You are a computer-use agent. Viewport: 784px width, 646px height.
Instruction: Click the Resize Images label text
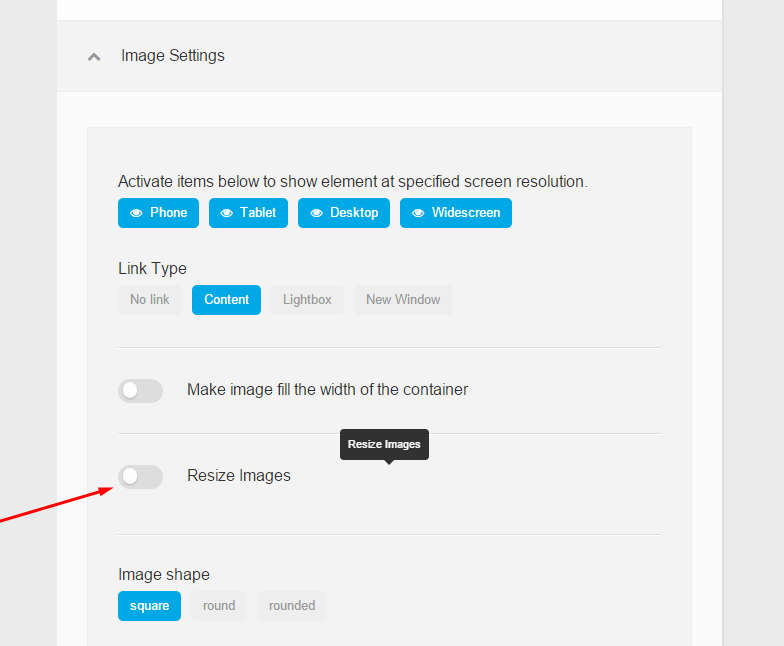pyautogui.click(x=238, y=476)
